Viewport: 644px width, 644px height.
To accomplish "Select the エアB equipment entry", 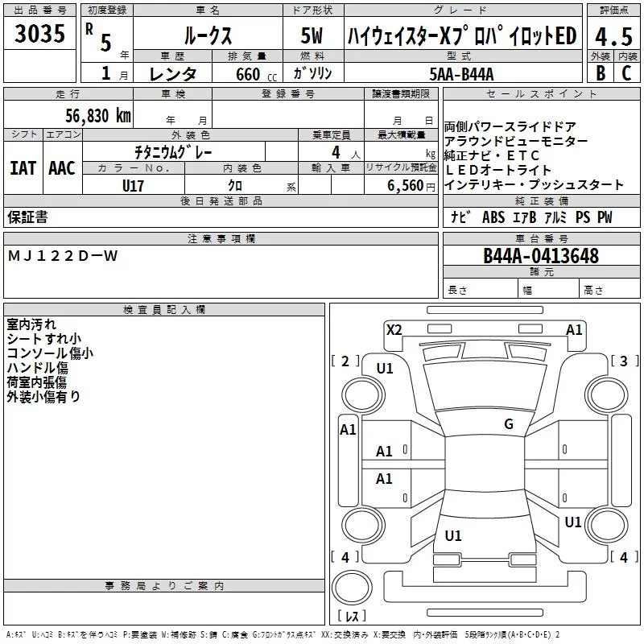I will pyautogui.click(x=525, y=217).
